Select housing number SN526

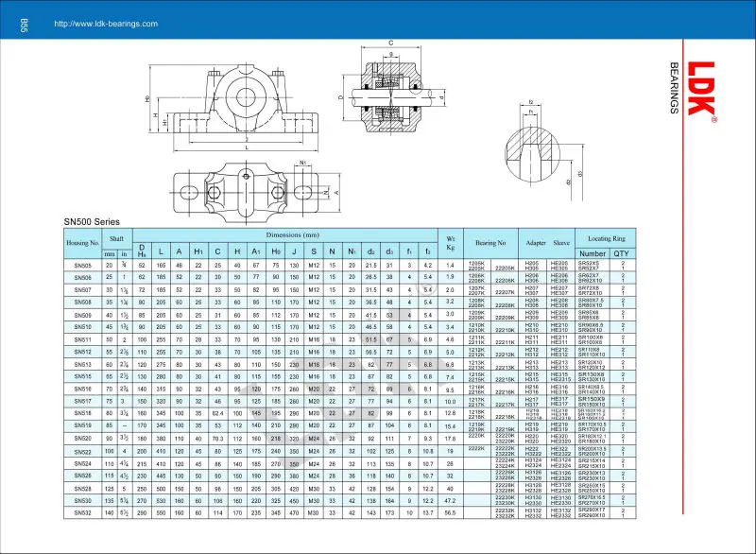click(82, 476)
